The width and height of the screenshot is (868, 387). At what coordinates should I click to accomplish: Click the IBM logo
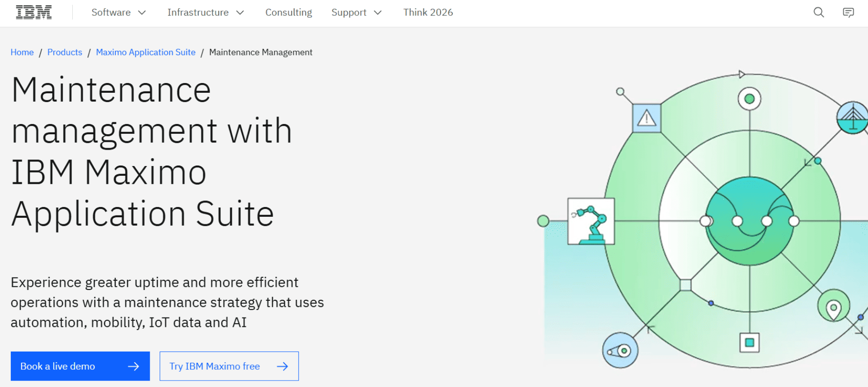[34, 13]
